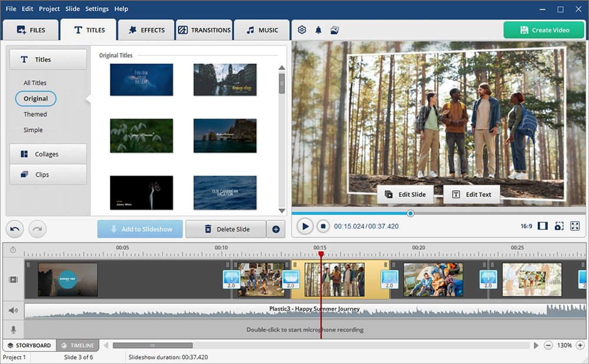The height and width of the screenshot is (364, 589).
Task: Select the Themed titles filter
Action: point(35,114)
